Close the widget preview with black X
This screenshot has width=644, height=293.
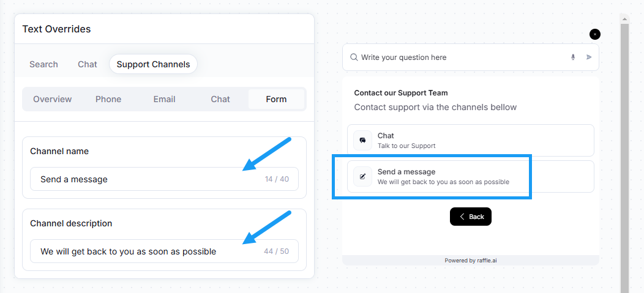click(594, 34)
